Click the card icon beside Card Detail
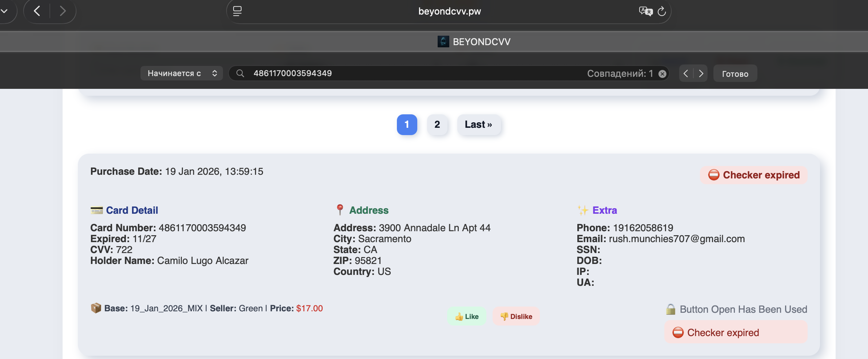Screen dimensions: 868x359 96,210
